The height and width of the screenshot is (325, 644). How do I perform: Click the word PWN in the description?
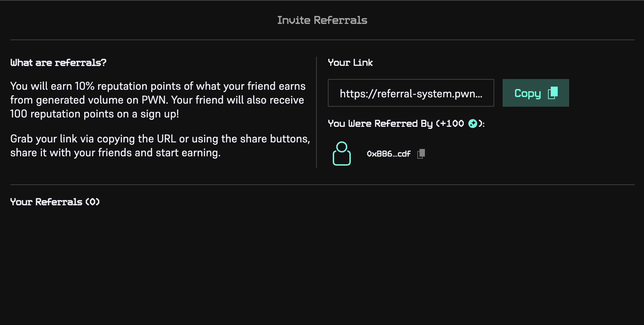(154, 100)
